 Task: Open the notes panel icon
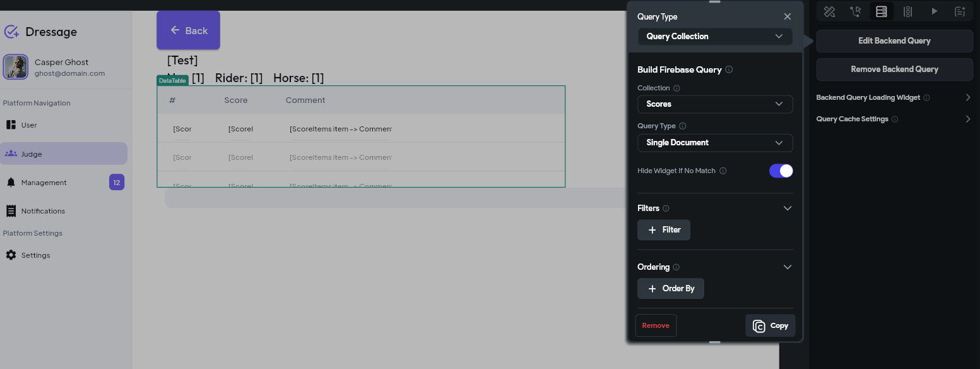tap(960, 11)
